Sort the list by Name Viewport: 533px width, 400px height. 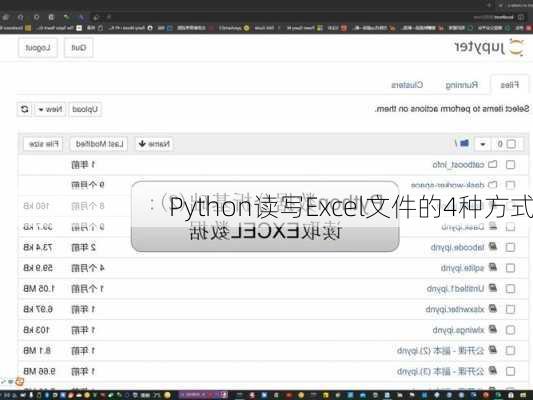pos(154,144)
